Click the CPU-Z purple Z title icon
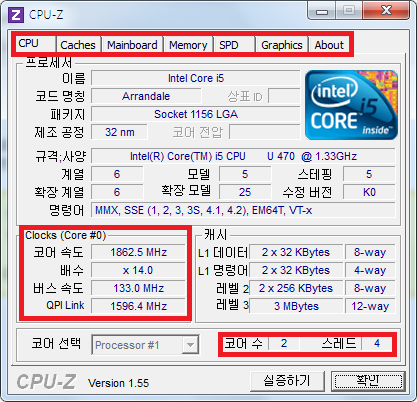The width and height of the screenshot is (417, 402). click(16, 15)
